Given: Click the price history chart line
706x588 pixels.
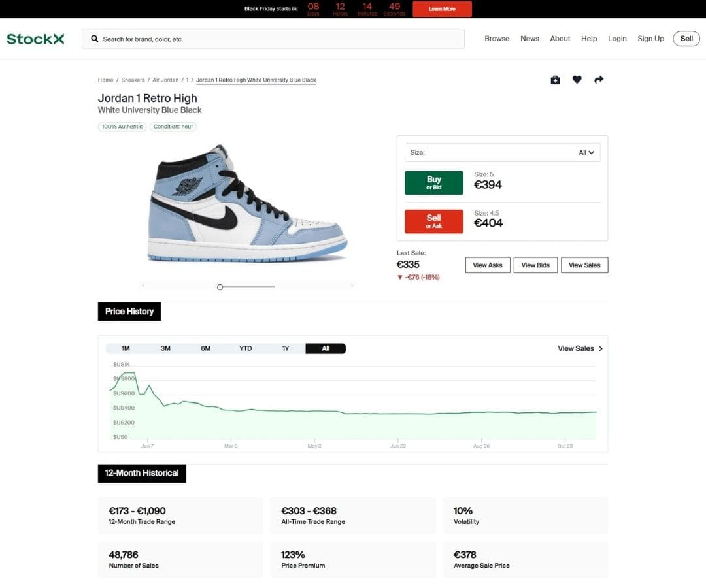Looking at the screenshot, I should coord(354,413).
